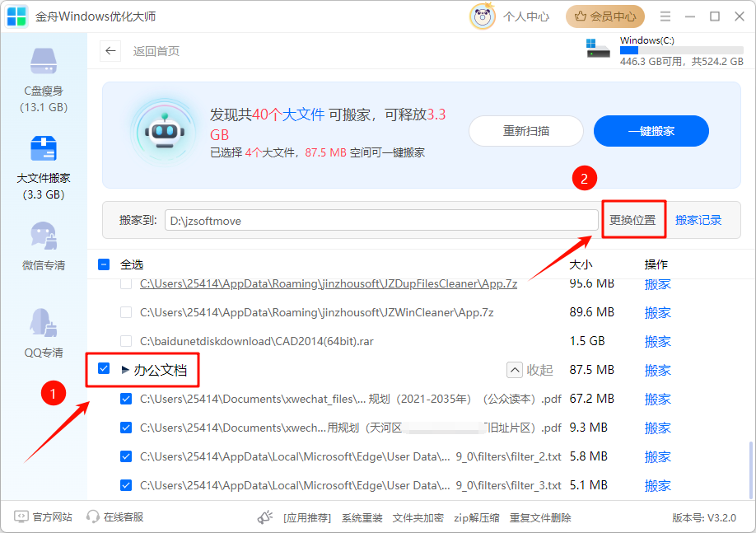Image resolution: width=756 pixels, height=533 pixels.
Task: Uncheck the filter_3.txt checkbox
Action: point(126,485)
